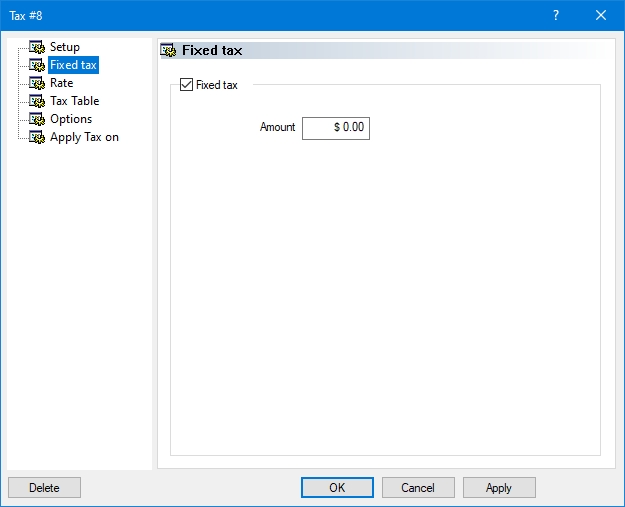Open the Setup page label

point(65,47)
